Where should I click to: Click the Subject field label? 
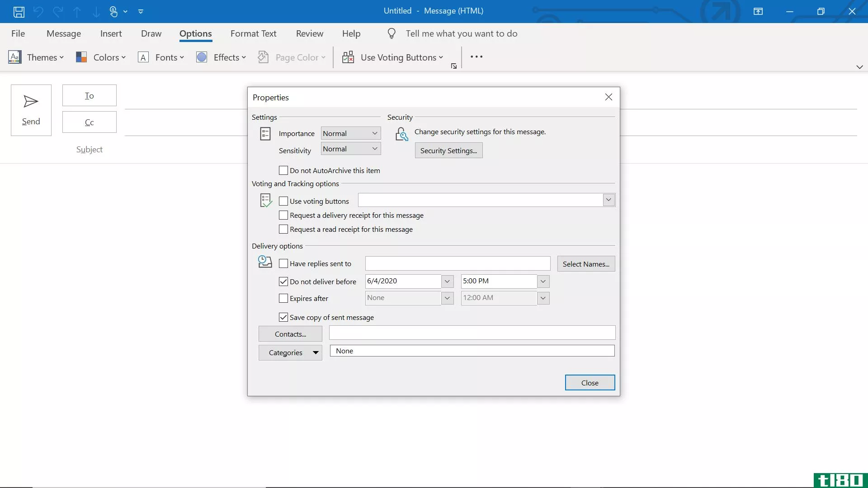(x=90, y=150)
